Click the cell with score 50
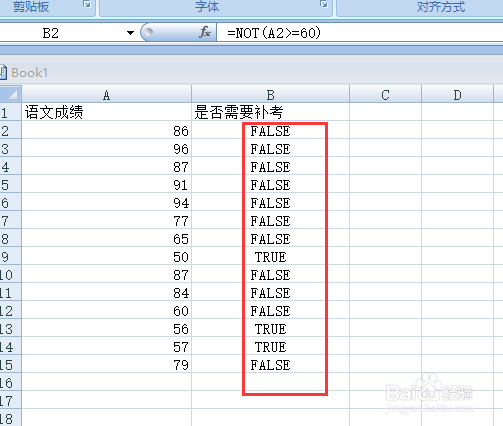Viewport: 503px width, 426px height. click(x=107, y=256)
